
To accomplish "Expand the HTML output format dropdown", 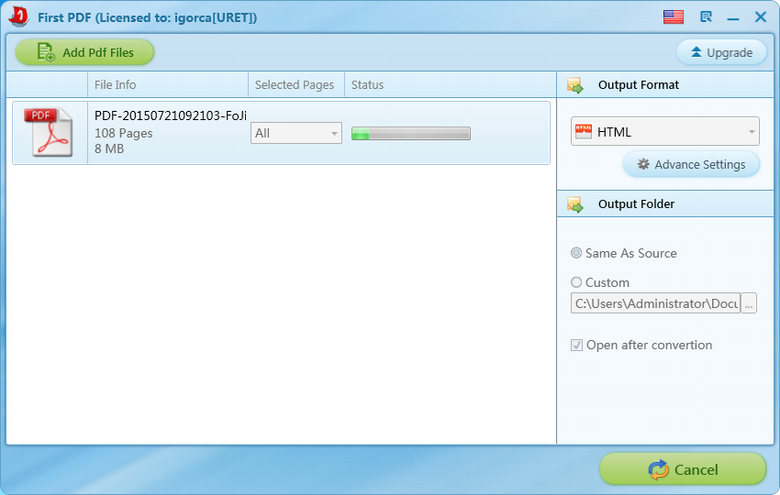I will tap(665, 131).
